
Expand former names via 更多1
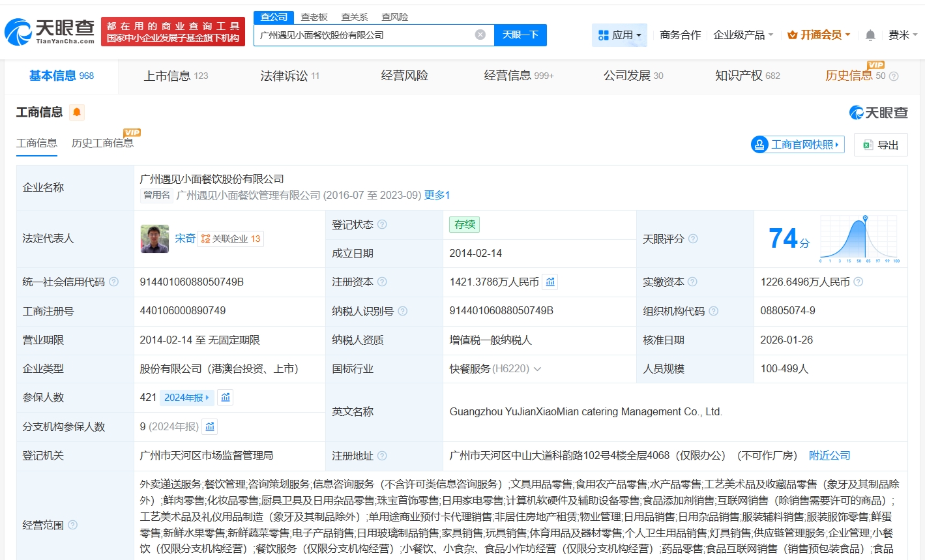coord(437,195)
